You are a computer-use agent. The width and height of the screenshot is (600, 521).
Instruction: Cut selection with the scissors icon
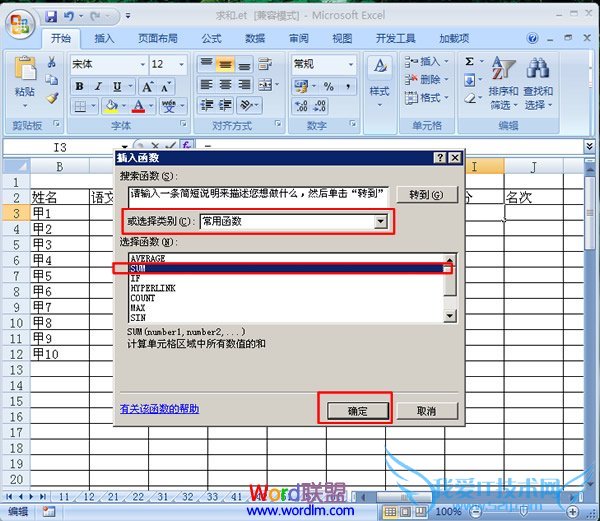click(52, 62)
